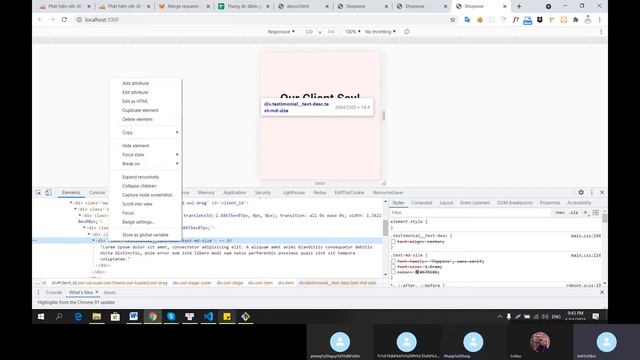Open device toolbar more options menu
This screenshot has height=360, width=640.
click(x=601, y=31)
